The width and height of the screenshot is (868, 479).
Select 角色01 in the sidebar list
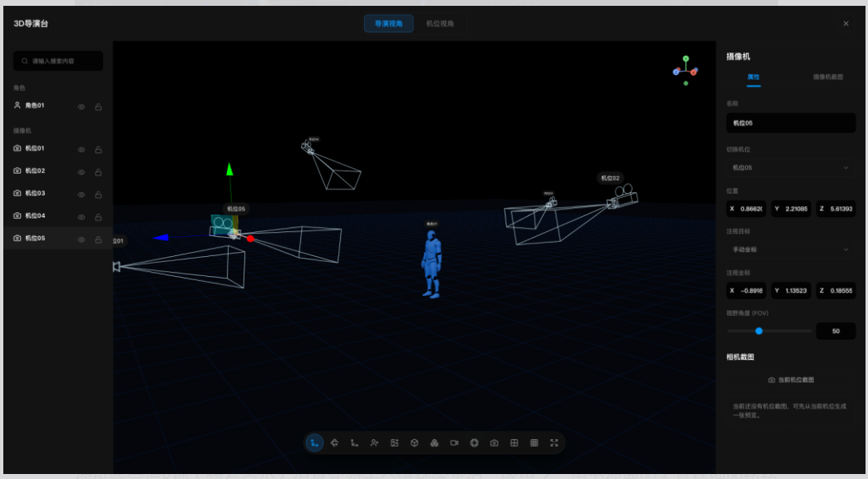point(58,106)
